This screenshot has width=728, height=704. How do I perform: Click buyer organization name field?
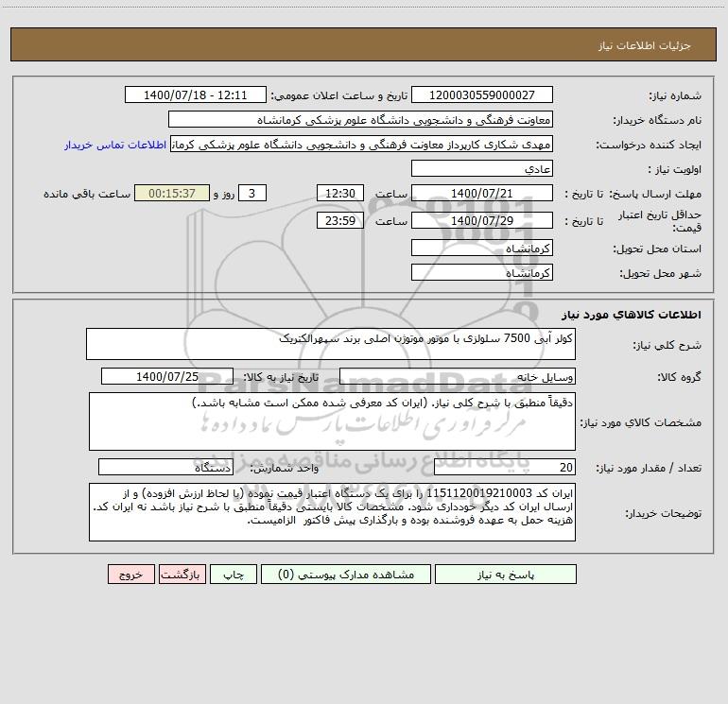coord(361,119)
